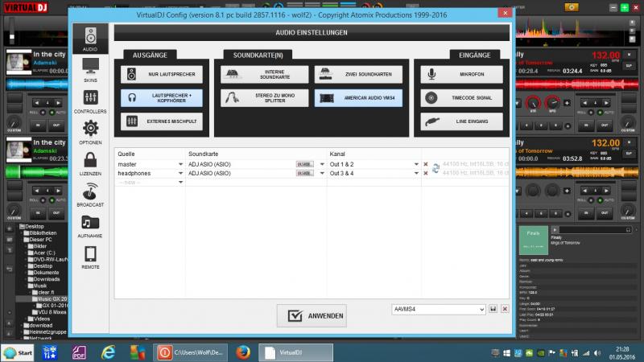The image size is (644, 362).
Task: Click the red gain knob on right deck
Action: coord(533,103)
